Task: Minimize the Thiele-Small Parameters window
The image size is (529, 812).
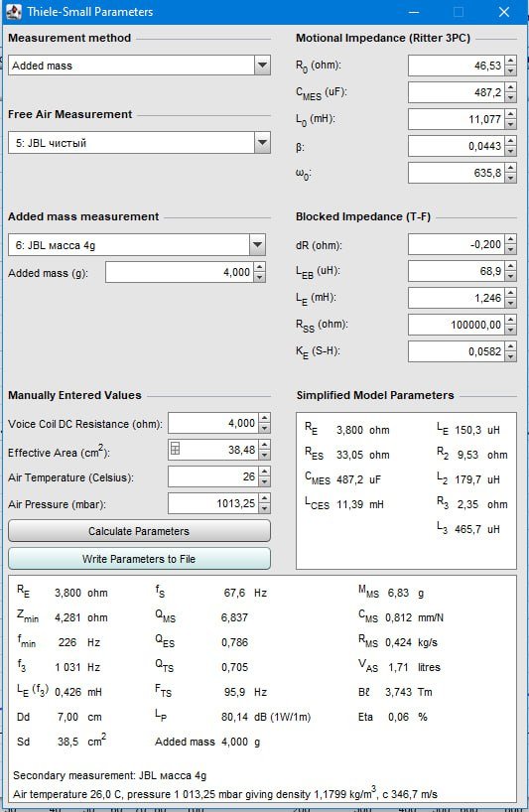Action: point(414,12)
